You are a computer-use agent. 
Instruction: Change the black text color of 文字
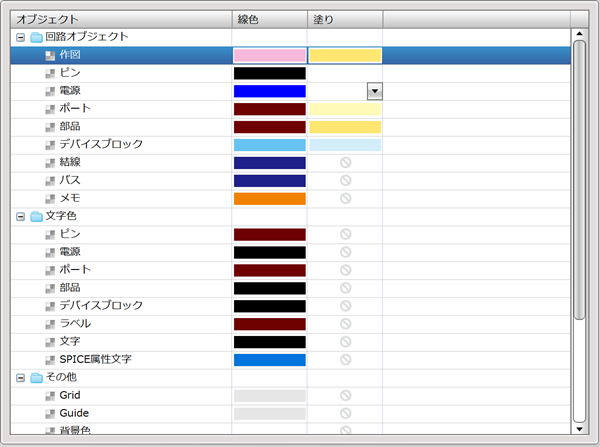point(270,342)
